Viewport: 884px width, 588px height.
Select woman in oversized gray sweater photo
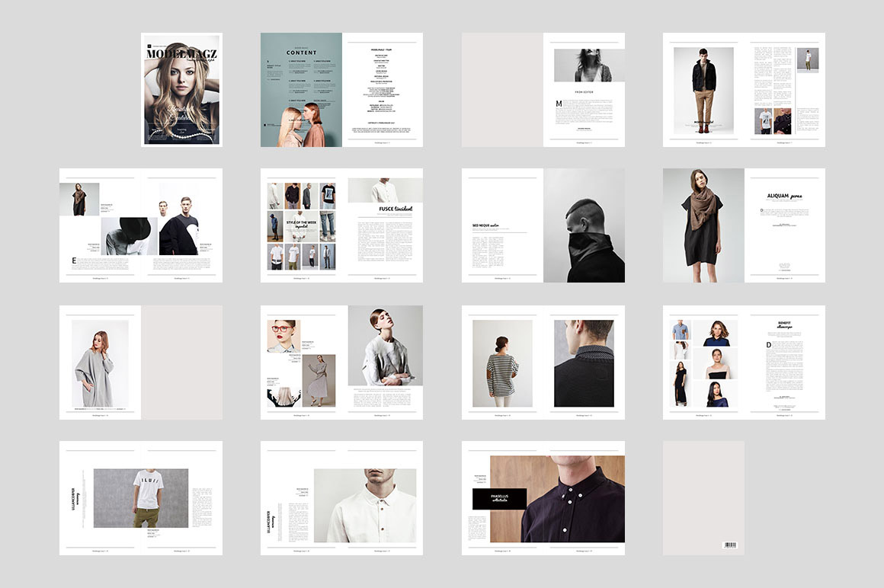100,363
